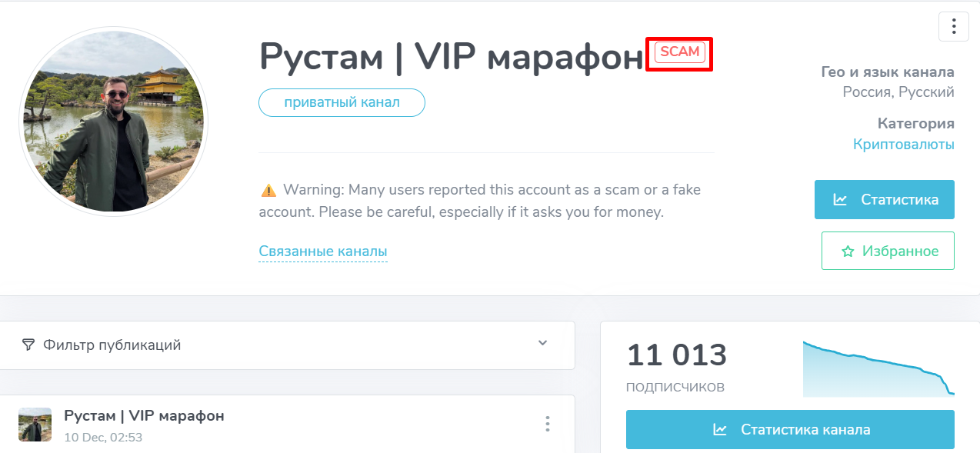Click the red SCAM badge

[x=680, y=52]
